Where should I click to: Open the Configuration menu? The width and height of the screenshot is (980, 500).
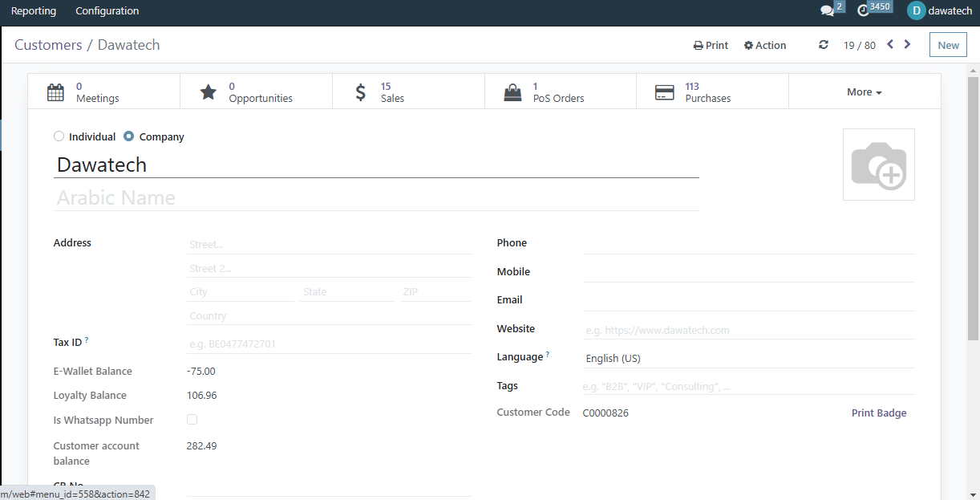107,11
